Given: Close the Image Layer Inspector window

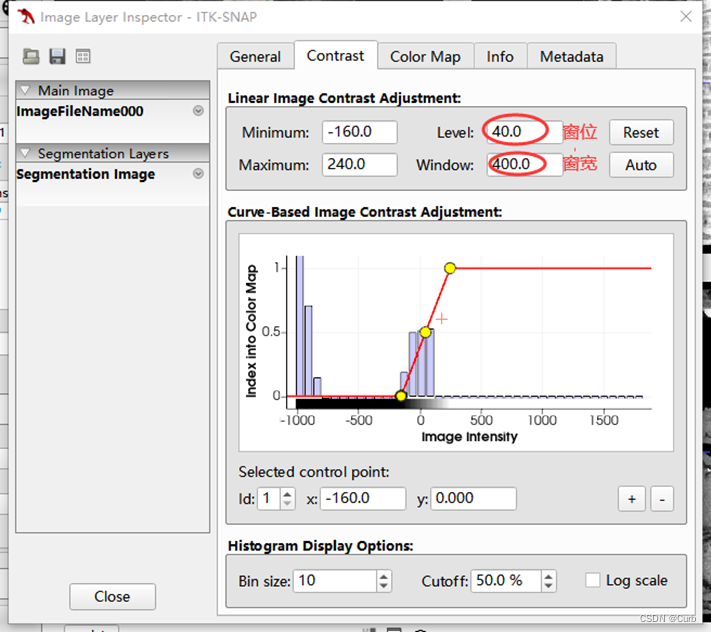Looking at the screenshot, I should 686,17.
